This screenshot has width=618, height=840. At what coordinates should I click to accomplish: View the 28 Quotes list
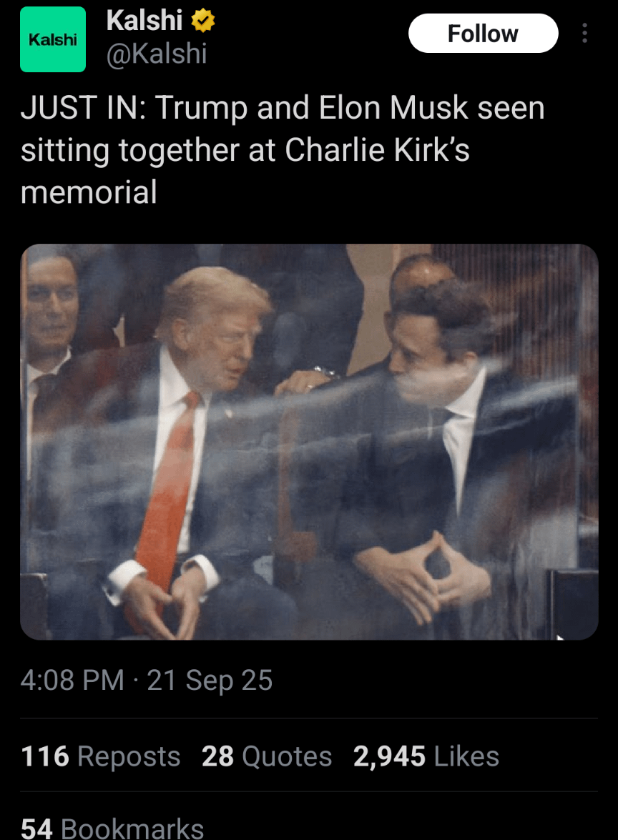pos(266,756)
